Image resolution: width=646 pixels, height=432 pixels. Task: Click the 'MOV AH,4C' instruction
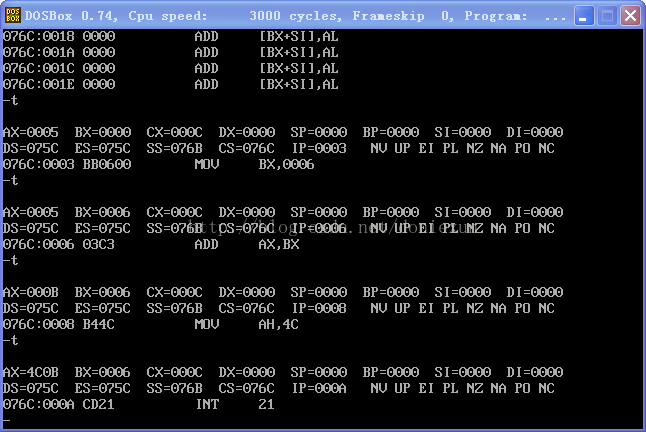click(x=246, y=325)
